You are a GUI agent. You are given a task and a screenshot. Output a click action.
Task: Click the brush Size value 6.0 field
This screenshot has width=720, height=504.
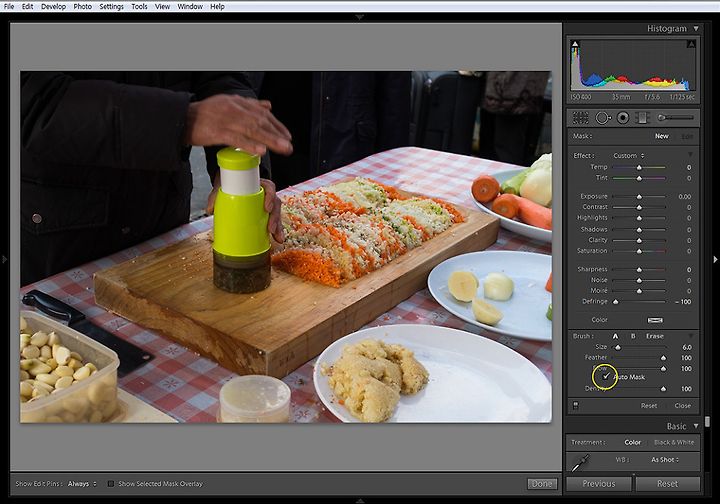[x=687, y=347]
